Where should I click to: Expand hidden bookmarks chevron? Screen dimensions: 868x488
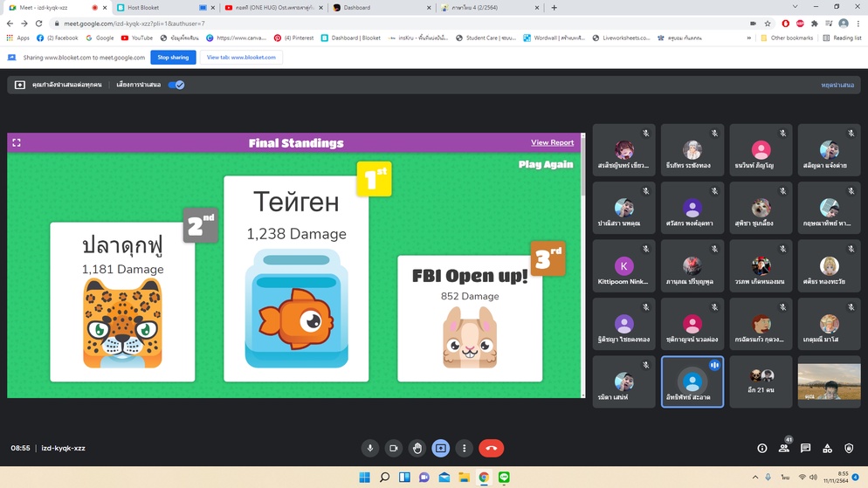[749, 38]
